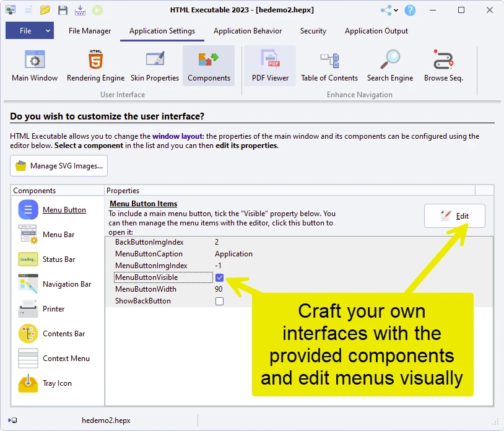The image size is (504, 431).
Task: Select the Rendering Engine icon
Action: [95, 65]
